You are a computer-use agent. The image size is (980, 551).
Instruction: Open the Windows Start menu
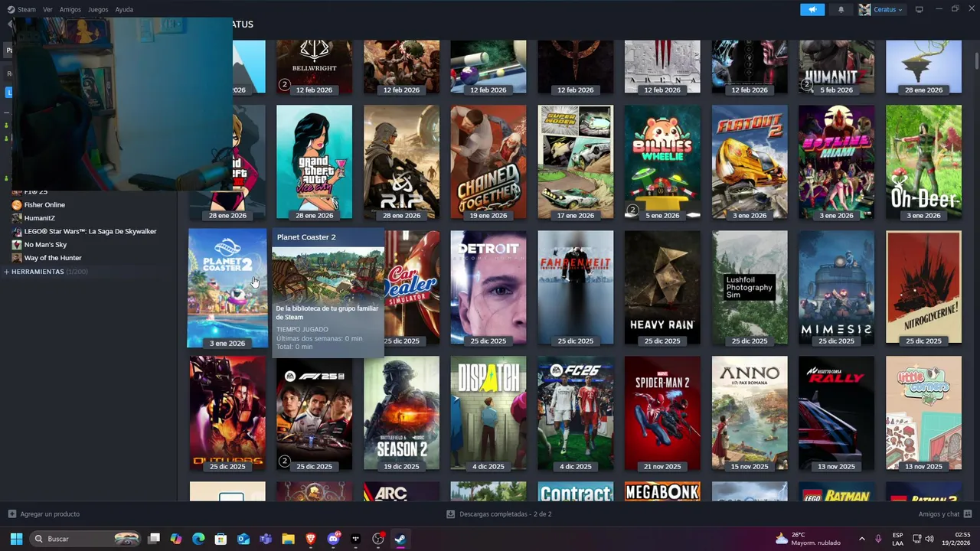coord(16,539)
